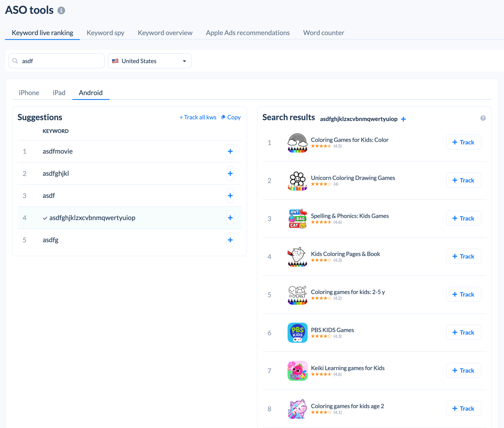Open Kids Coloring Pages & Book app icon
504x428 pixels.
pyautogui.click(x=297, y=257)
